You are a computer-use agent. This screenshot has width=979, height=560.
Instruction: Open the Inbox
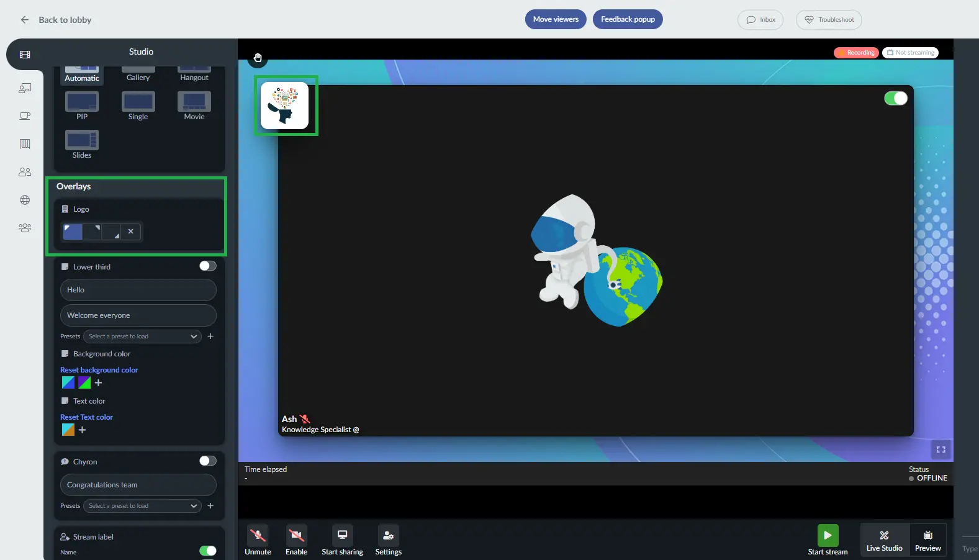coord(760,20)
